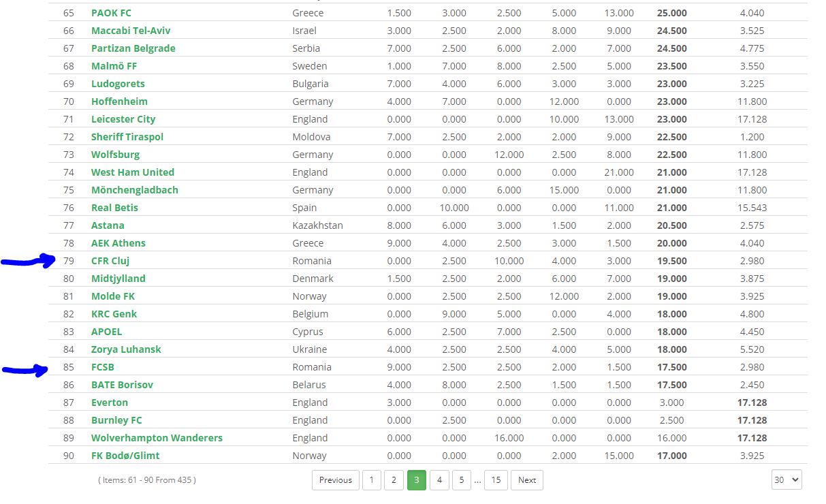Click the Everton team link
The height and width of the screenshot is (504, 826).
[x=110, y=403]
